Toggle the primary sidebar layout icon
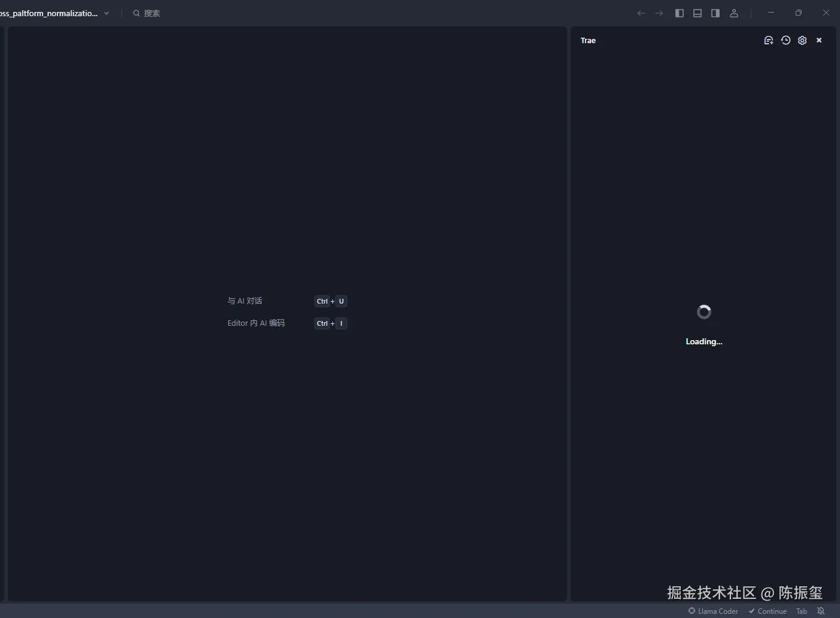Image resolution: width=840 pixels, height=618 pixels. click(680, 13)
